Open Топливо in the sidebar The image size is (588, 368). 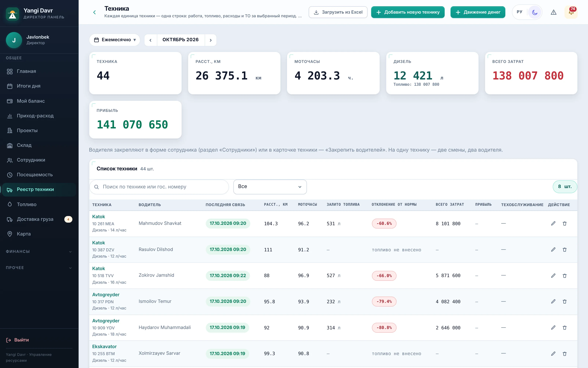pos(39,204)
